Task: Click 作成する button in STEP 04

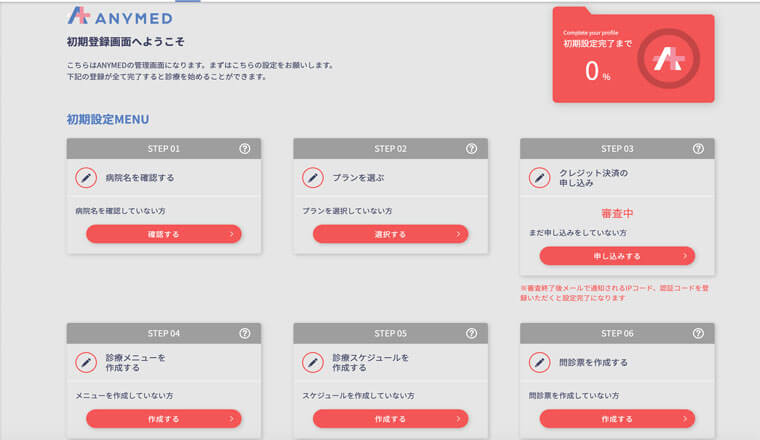Action: (164, 419)
